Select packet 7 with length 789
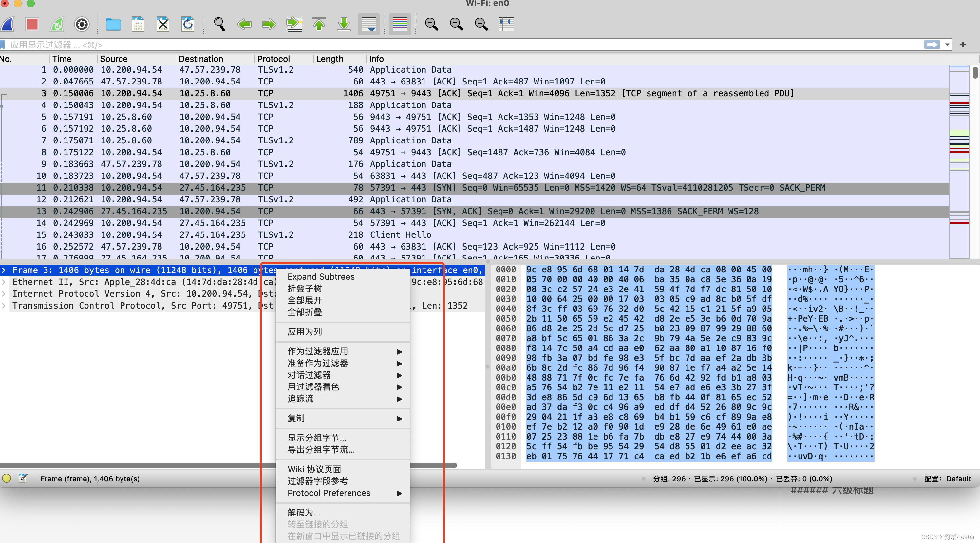 click(x=474, y=141)
